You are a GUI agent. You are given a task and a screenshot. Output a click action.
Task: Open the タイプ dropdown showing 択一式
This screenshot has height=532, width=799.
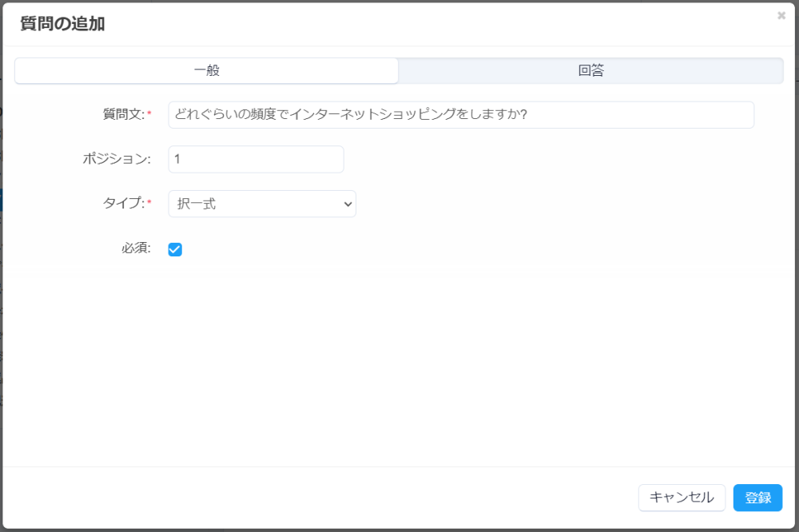pyautogui.click(x=256, y=204)
